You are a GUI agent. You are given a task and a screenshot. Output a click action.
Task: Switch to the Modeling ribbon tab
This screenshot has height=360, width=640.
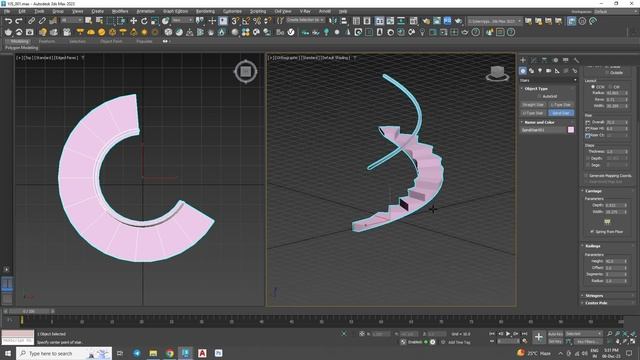coord(19,41)
